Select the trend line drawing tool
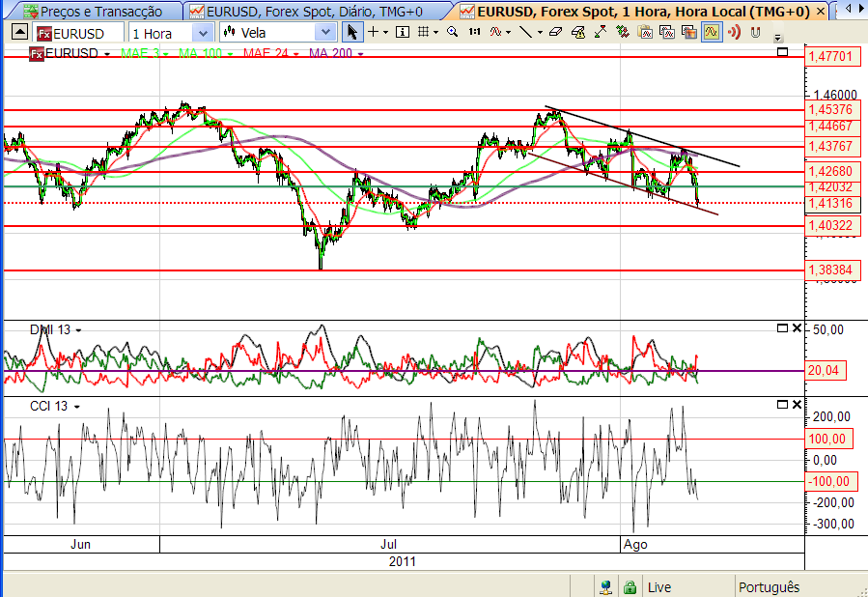Screen dimensions: 868x597 point(526,33)
